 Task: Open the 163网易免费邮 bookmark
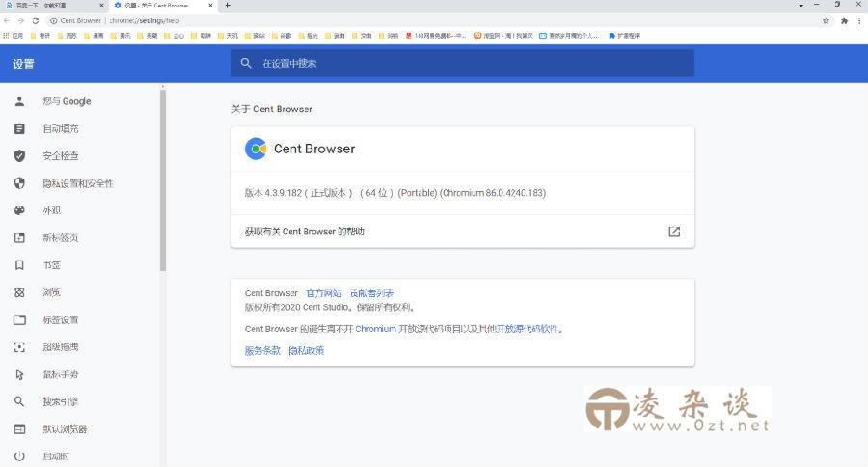[x=436, y=36]
